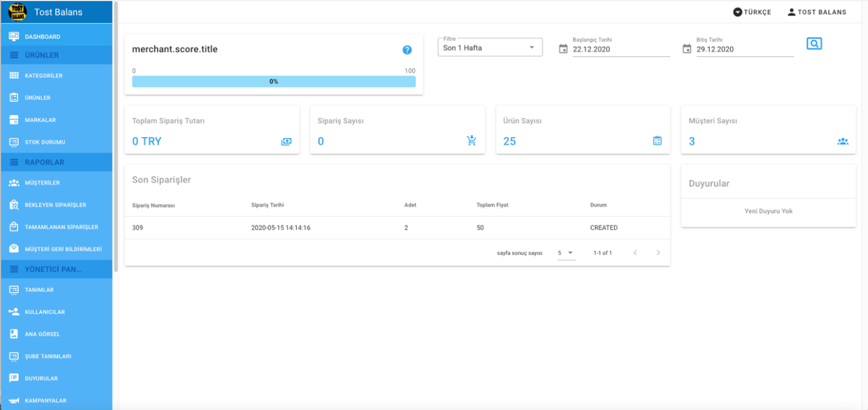868x410 pixels.
Task: Open the rows per page dropdown
Action: point(566,253)
